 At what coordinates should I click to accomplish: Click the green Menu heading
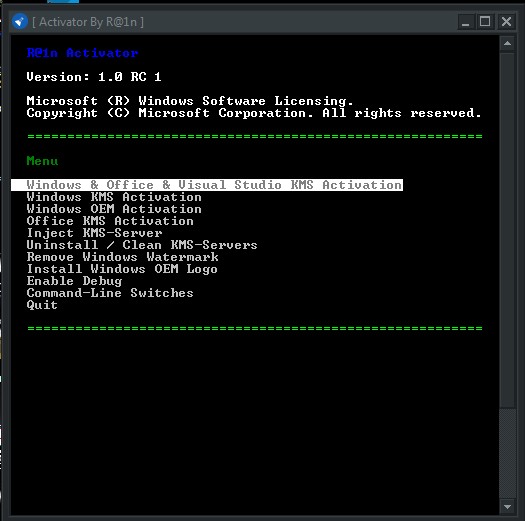click(42, 161)
